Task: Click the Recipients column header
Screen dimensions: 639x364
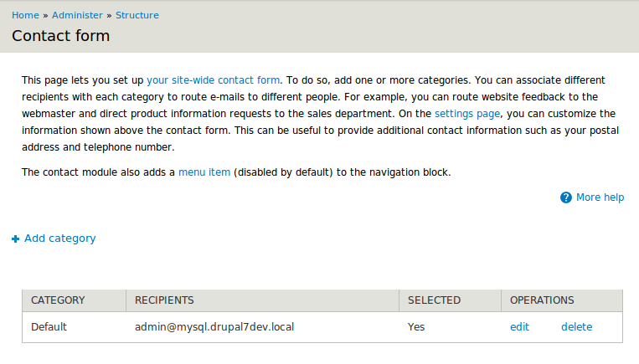Action: pos(164,300)
